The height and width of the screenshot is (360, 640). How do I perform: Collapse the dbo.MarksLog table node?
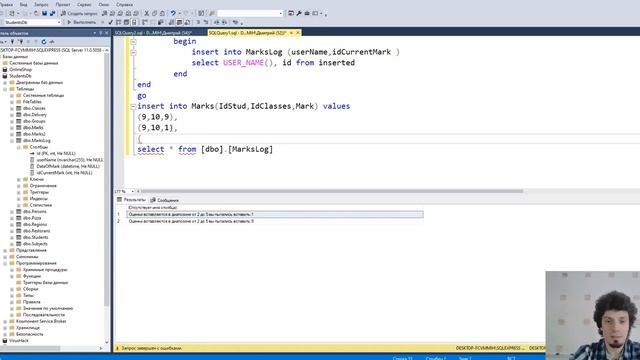[x=12, y=140]
